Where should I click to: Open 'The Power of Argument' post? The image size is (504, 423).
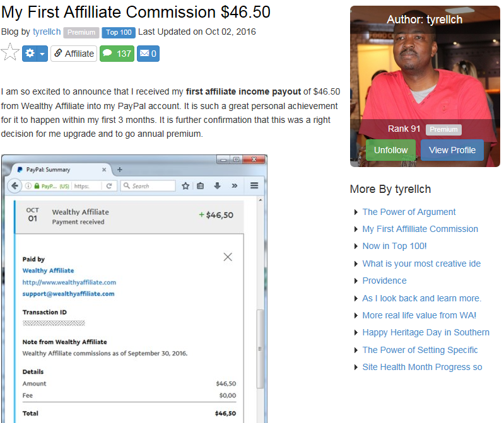coord(409,212)
